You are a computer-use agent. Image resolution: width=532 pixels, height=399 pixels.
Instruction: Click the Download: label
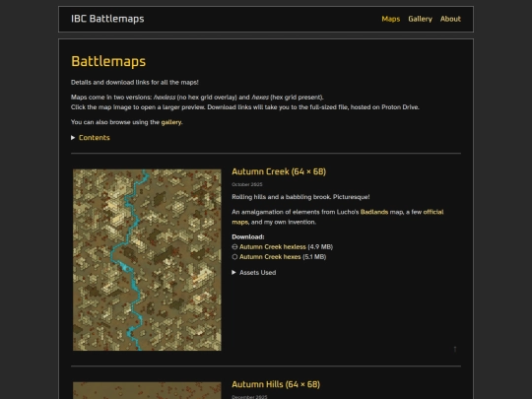click(248, 237)
